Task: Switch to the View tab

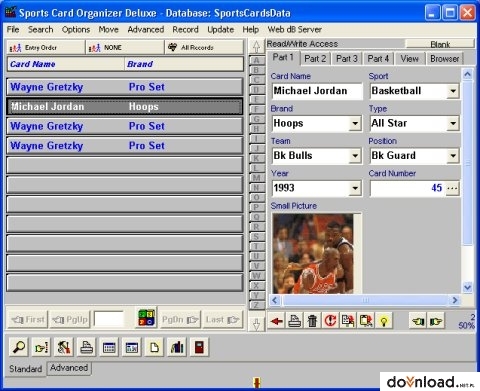Action: (409, 59)
